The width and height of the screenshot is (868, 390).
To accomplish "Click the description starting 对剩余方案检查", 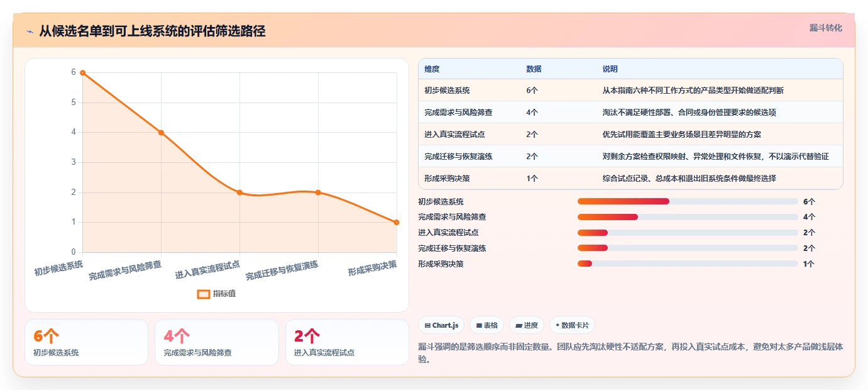I will tap(715, 156).
